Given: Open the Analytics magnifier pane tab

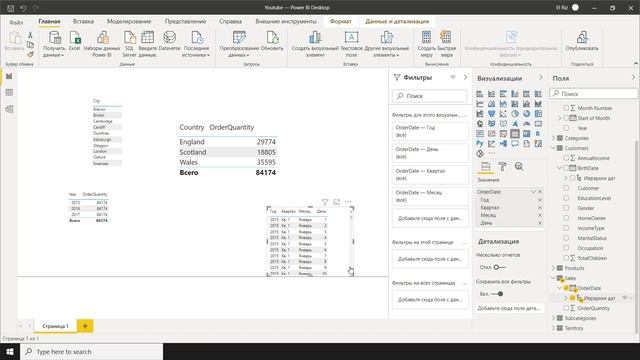Looking at the screenshot, I should pos(519,167).
